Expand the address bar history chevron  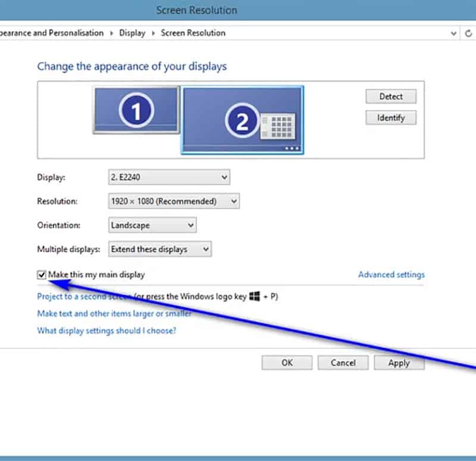[x=453, y=33]
